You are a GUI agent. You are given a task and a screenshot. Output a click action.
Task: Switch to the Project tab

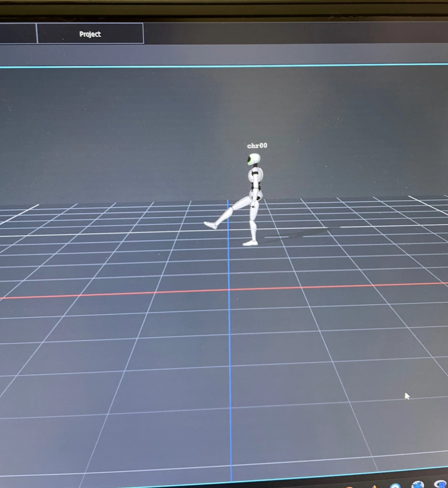[x=90, y=34]
